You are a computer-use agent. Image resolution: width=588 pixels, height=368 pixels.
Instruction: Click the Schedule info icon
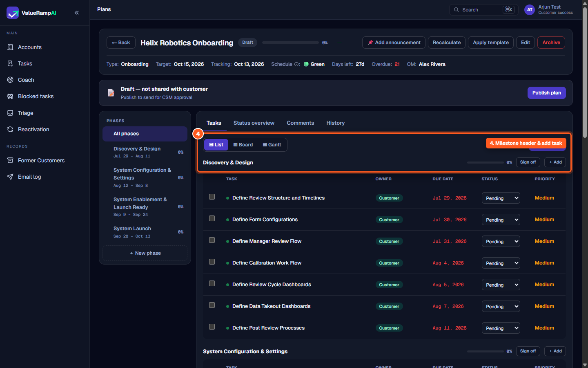pyautogui.click(x=297, y=64)
